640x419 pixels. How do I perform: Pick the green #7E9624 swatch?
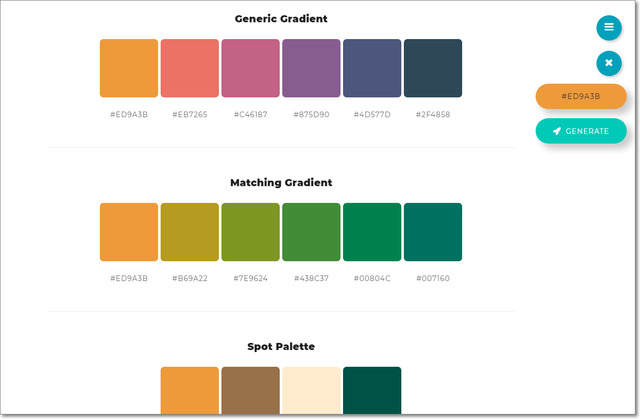click(x=251, y=232)
